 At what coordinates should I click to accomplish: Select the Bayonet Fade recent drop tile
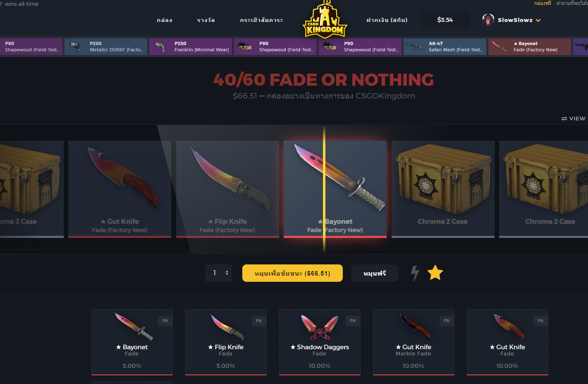coord(530,47)
